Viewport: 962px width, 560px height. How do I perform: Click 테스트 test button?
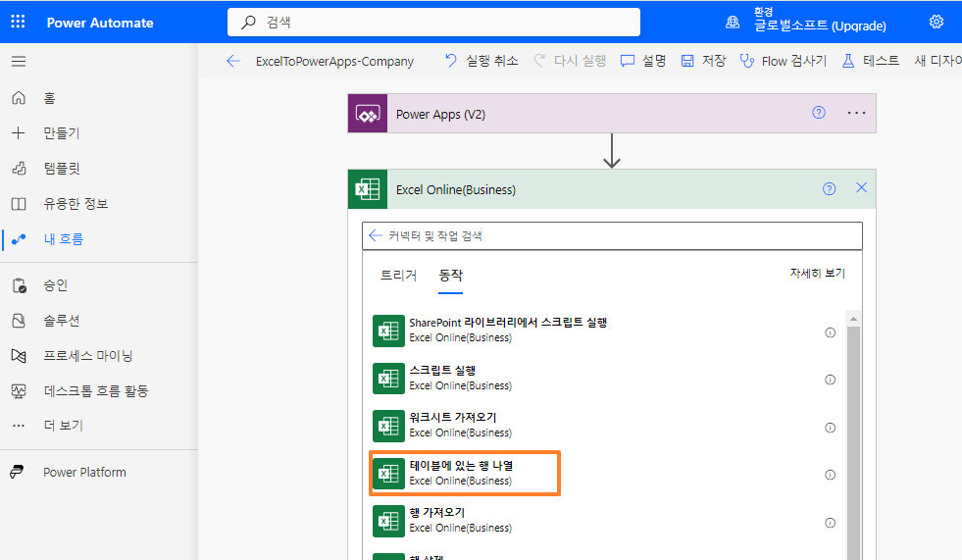coord(870,61)
